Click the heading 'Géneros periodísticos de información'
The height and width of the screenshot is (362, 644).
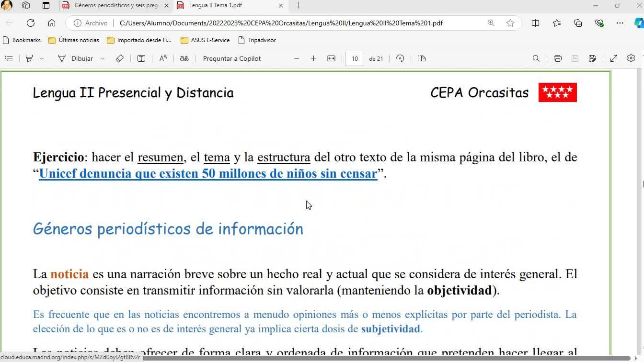(168, 229)
